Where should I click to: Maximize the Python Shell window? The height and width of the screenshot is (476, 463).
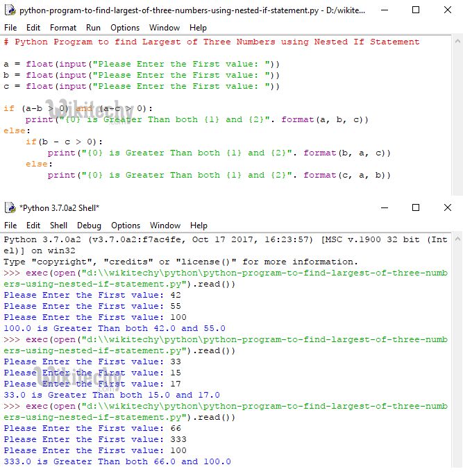click(416, 207)
